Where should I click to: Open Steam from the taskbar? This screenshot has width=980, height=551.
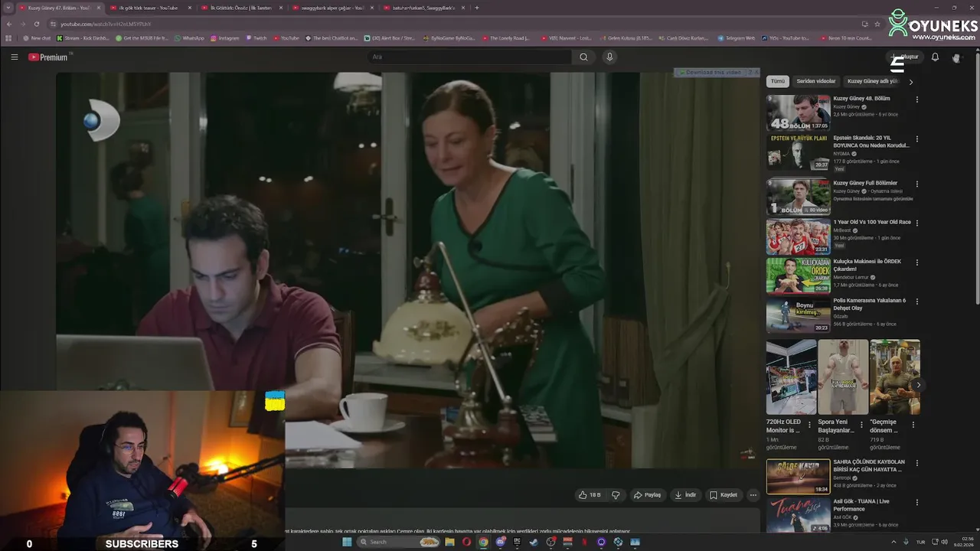(534, 542)
